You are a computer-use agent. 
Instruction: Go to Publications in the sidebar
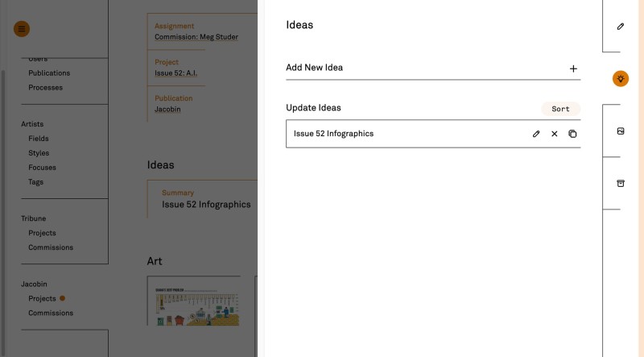coord(49,73)
